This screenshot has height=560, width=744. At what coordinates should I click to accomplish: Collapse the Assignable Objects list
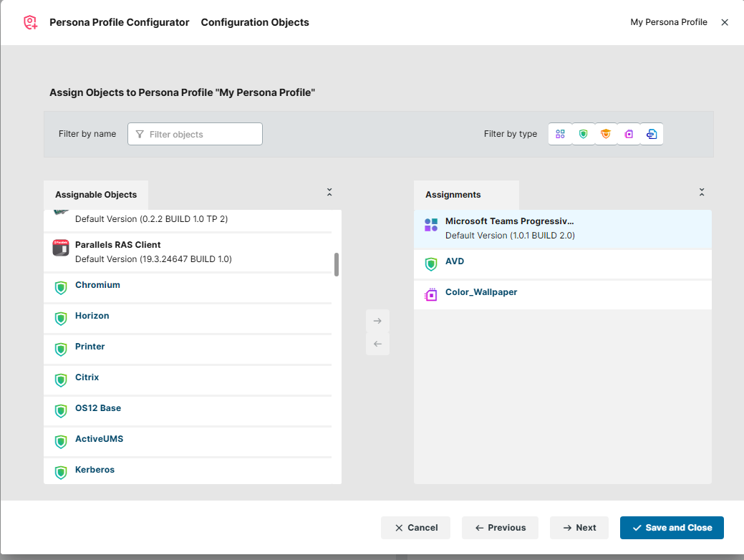tap(329, 192)
